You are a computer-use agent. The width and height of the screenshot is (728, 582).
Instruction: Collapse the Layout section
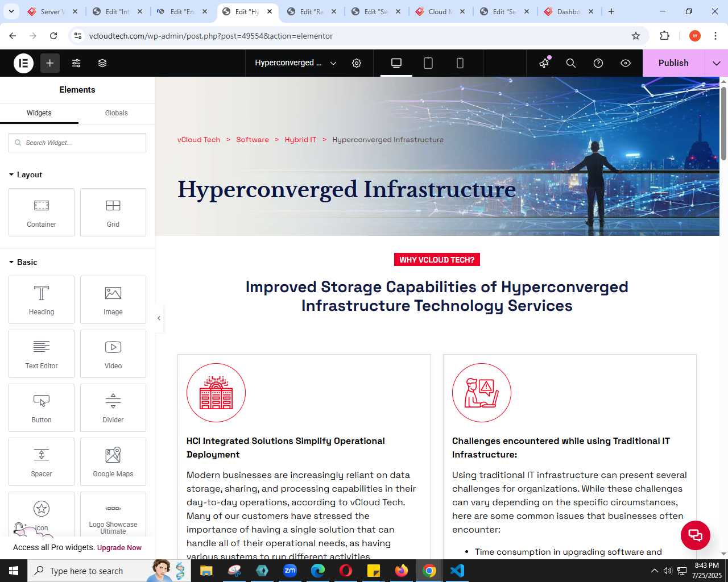[26, 174]
